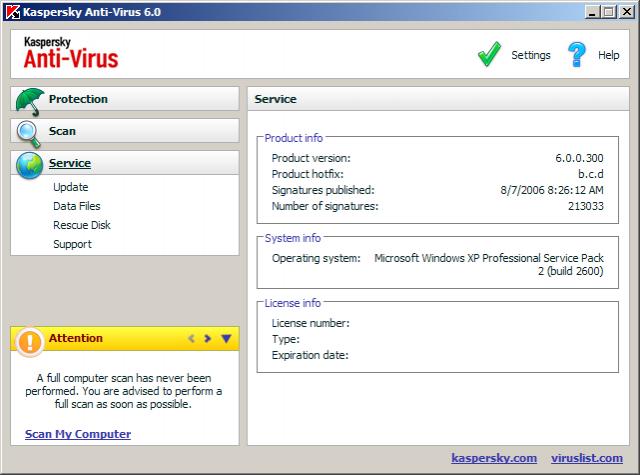Show previous attention message arrow
The image size is (640, 475).
(191, 338)
